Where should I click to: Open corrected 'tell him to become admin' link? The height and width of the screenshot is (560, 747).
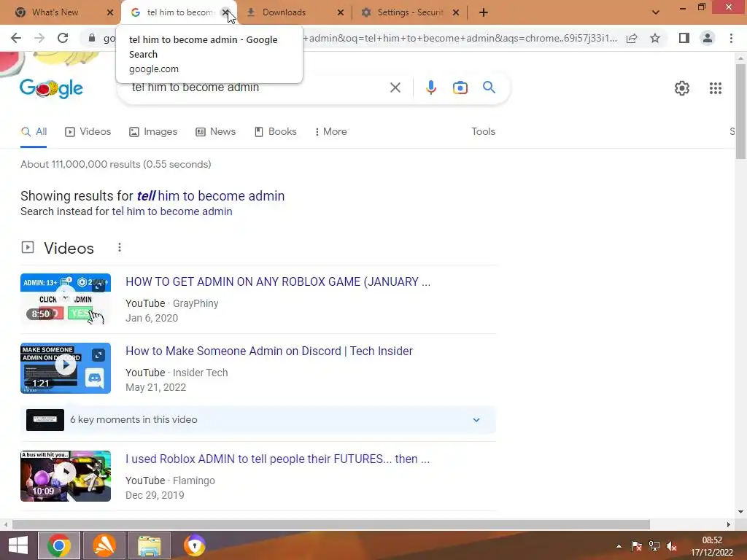click(x=211, y=195)
